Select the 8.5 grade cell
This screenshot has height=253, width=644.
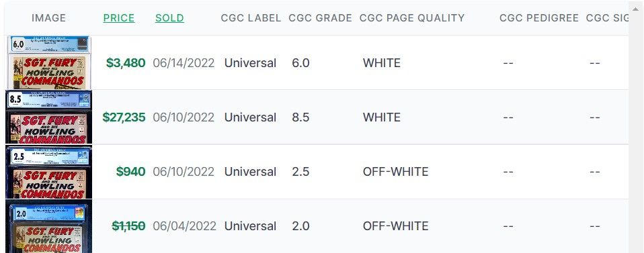click(x=300, y=117)
